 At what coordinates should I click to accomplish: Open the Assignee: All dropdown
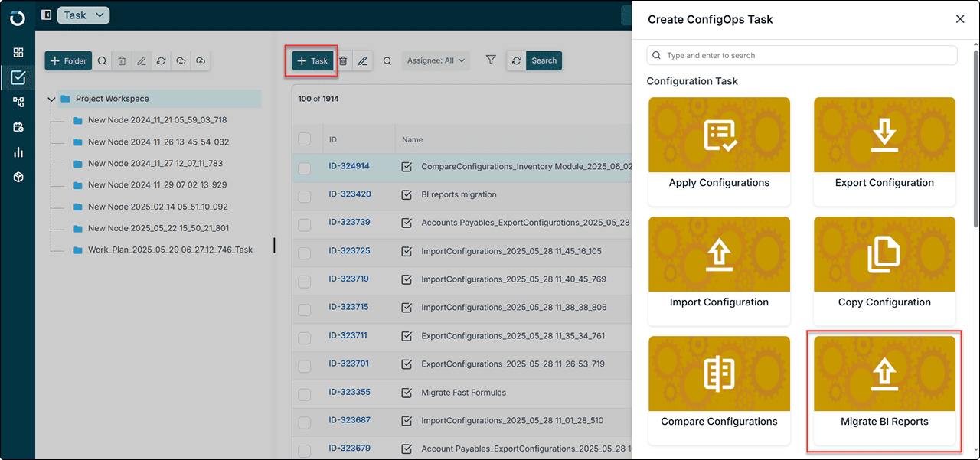[x=436, y=61]
